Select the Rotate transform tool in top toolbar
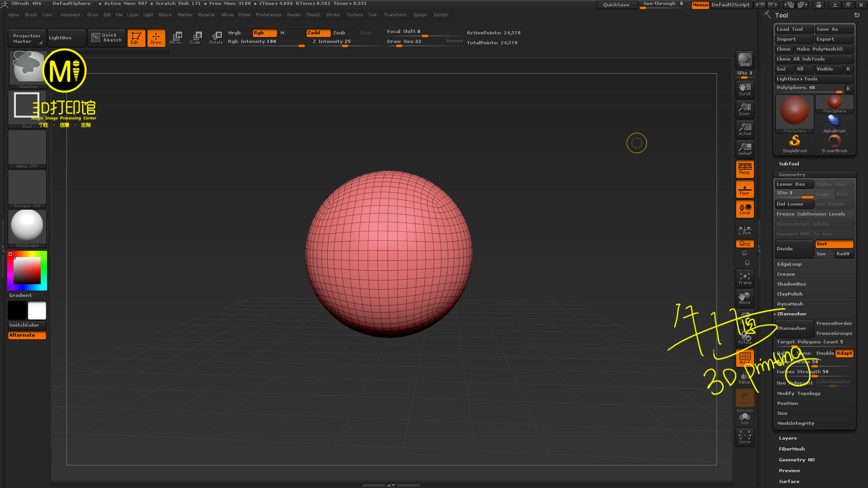 coord(216,38)
